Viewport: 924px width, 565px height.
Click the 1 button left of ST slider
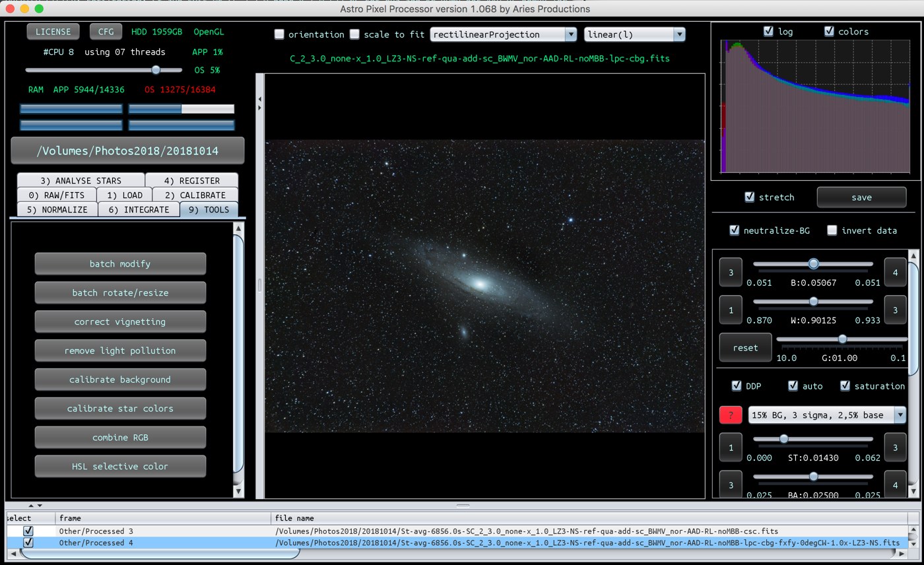point(731,448)
